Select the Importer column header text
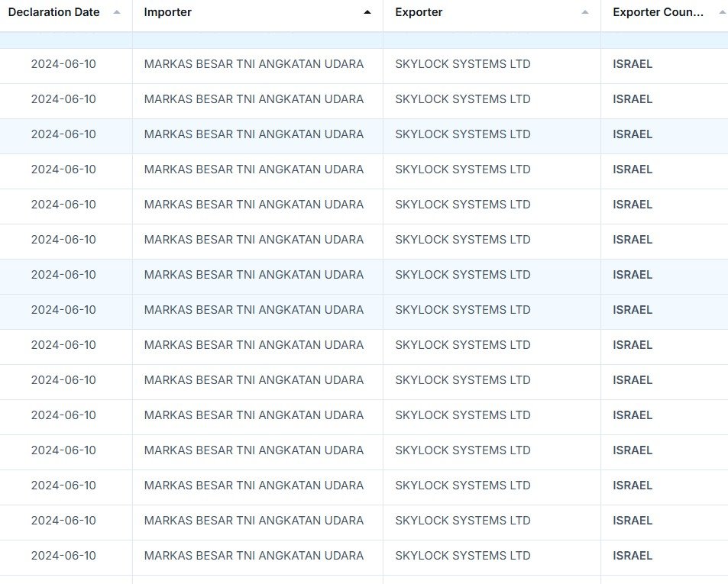This screenshot has height=584, width=728. (x=167, y=12)
